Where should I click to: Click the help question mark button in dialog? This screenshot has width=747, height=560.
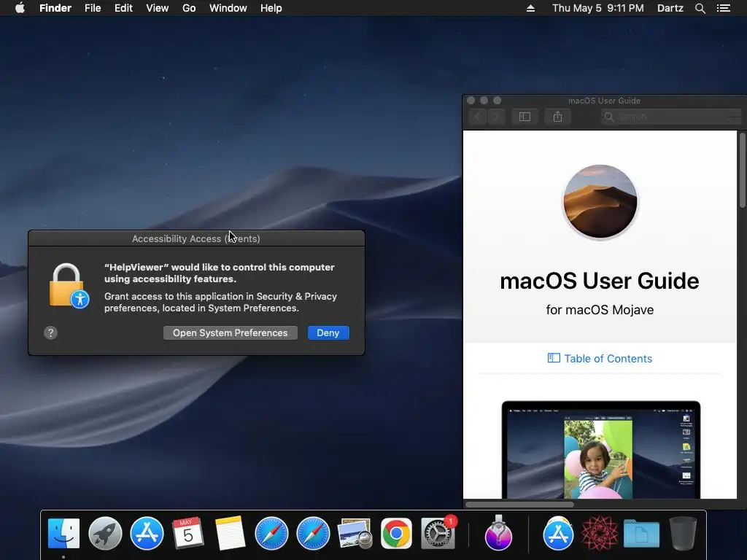50,332
